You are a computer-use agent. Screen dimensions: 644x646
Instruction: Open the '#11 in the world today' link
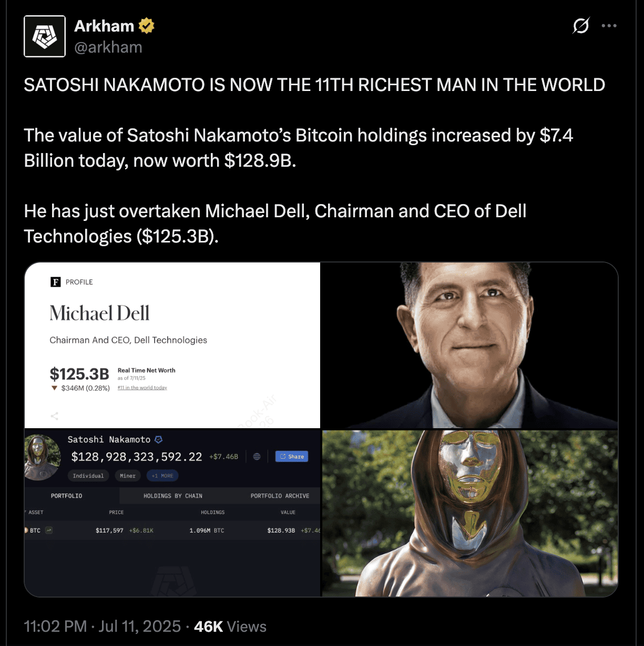[142, 387]
